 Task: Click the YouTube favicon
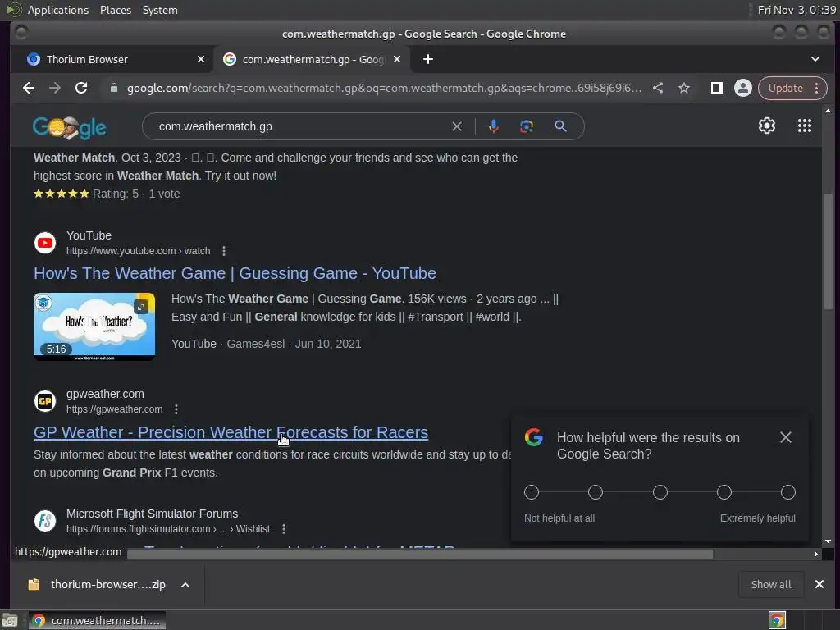click(x=45, y=243)
